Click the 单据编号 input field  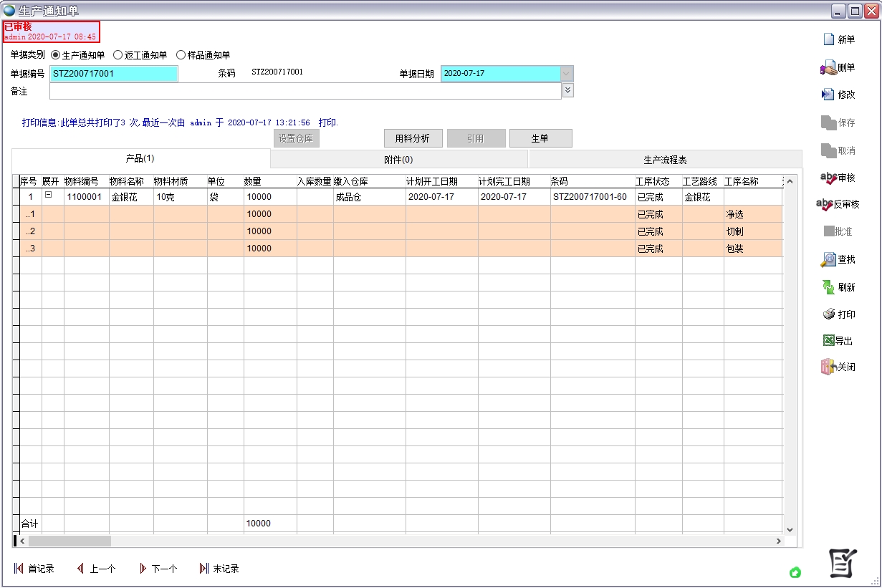(113, 74)
